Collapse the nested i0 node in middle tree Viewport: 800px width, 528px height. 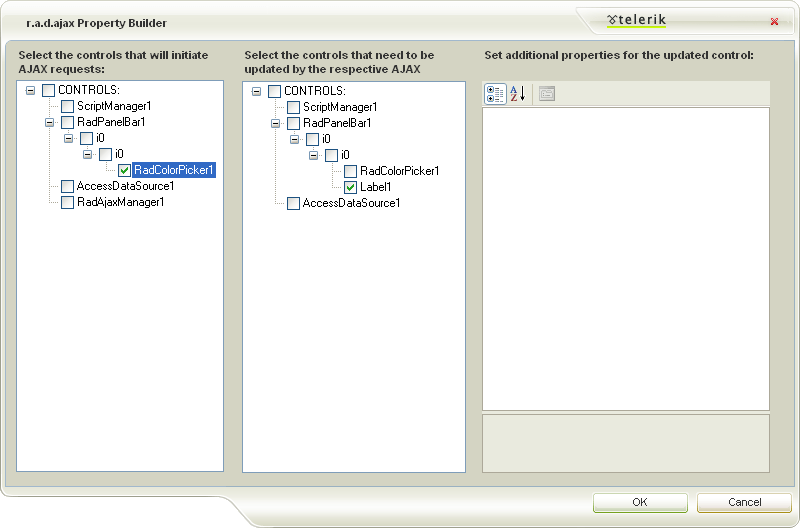pos(313,155)
